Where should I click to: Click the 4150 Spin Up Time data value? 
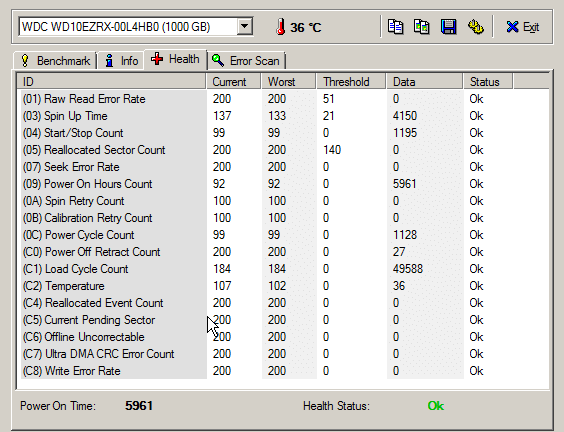point(405,116)
